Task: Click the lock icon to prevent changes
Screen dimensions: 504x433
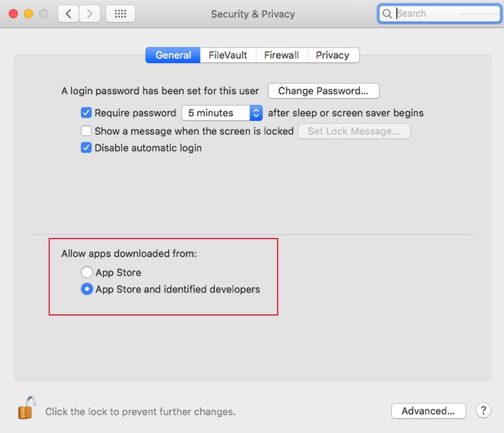Action: [x=27, y=408]
